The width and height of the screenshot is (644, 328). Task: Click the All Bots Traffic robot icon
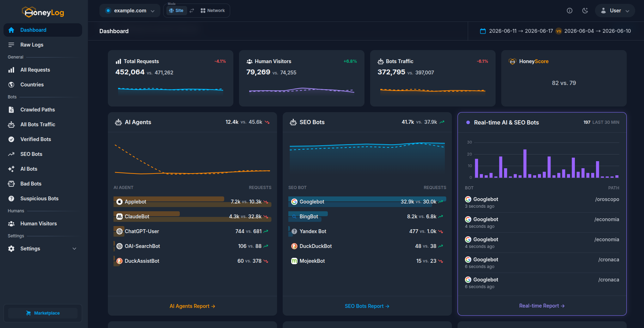pyautogui.click(x=11, y=124)
